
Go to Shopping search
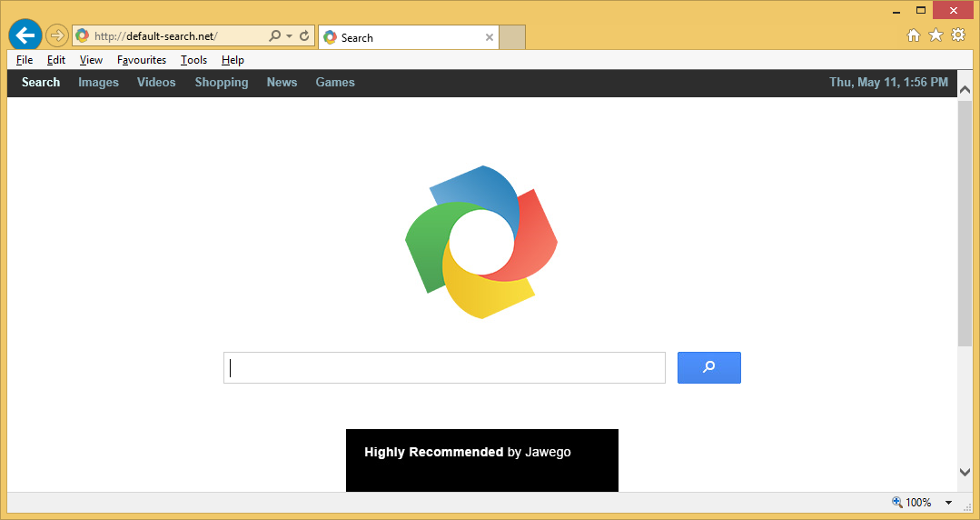click(222, 82)
